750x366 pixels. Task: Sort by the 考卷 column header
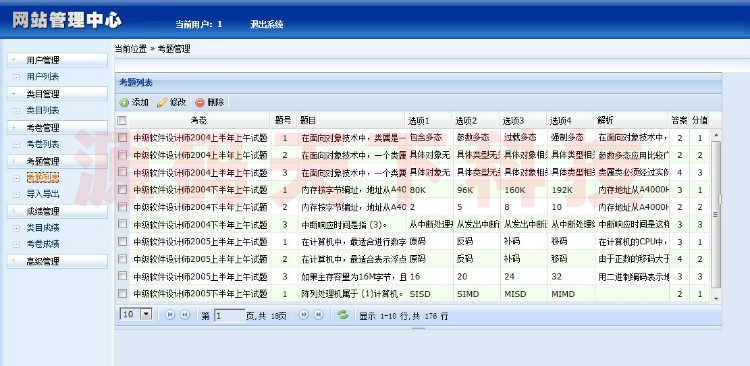point(199,120)
